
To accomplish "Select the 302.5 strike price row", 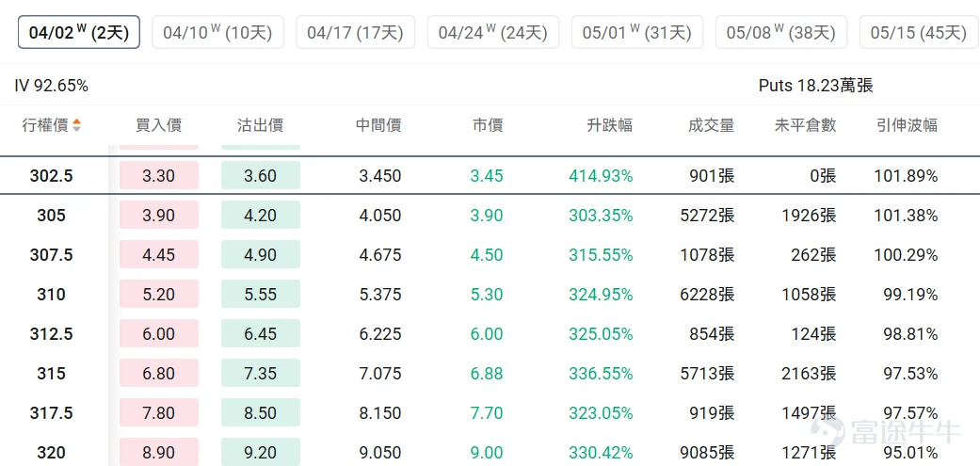I will 490,175.
